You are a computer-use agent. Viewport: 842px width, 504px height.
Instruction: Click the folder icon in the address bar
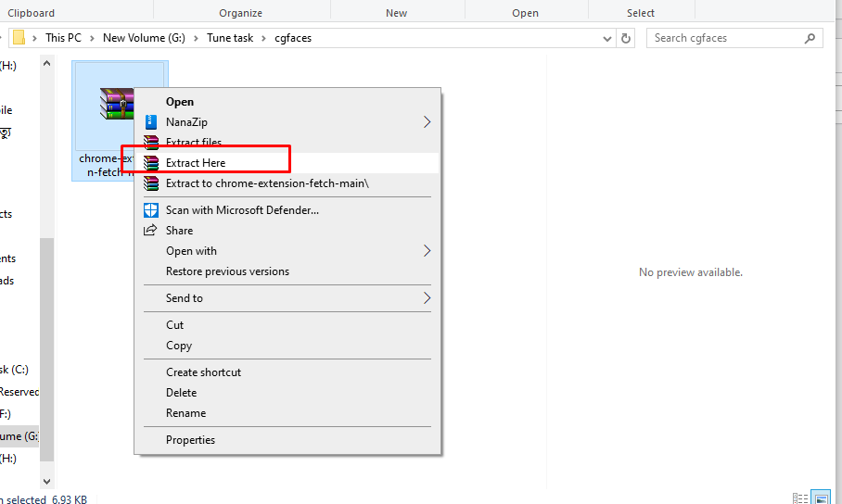[x=18, y=38]
